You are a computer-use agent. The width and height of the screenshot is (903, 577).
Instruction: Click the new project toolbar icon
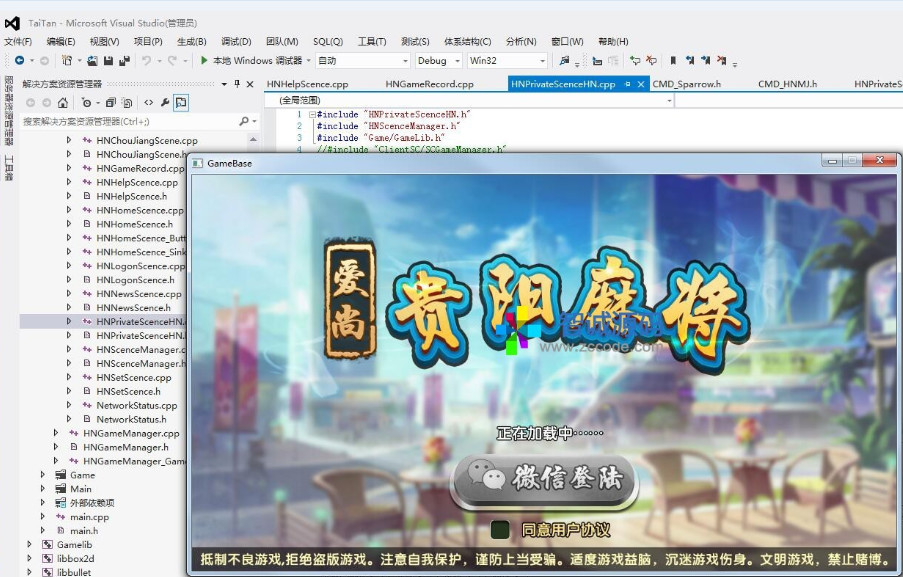pos(67,60)
